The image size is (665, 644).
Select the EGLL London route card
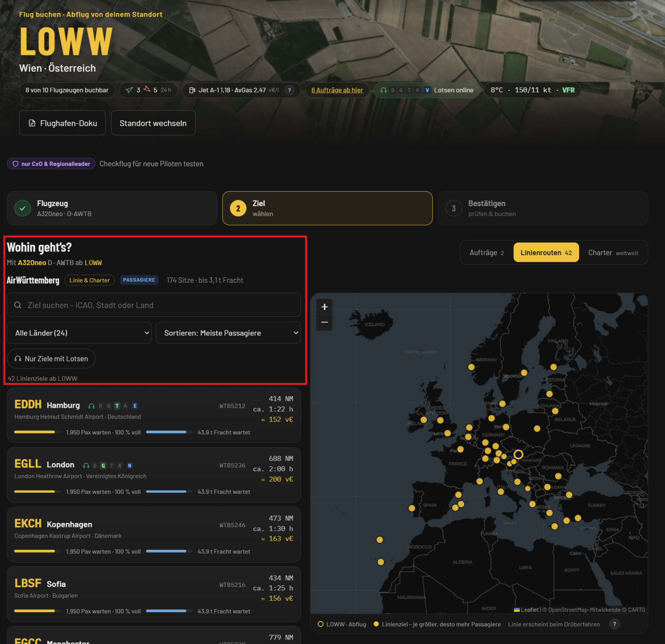pos(154,475)
